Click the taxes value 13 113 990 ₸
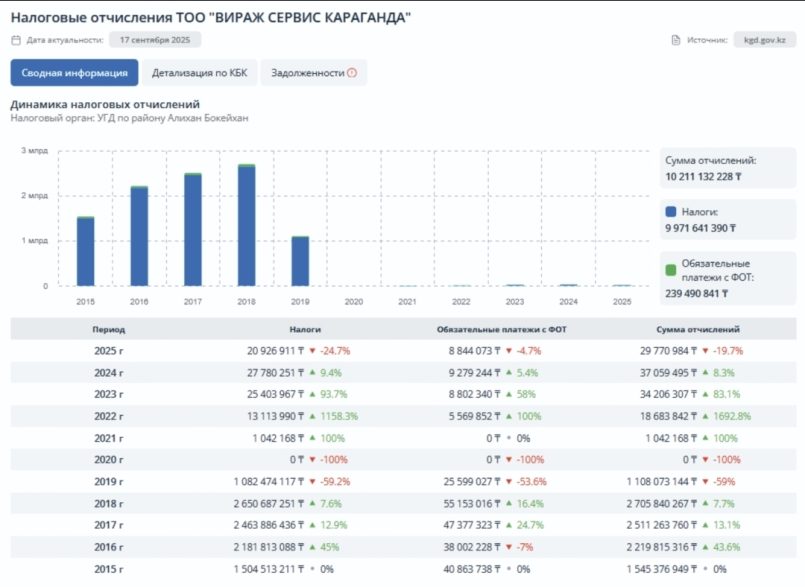This screenshot has height=587, width=805. pyautogui.click(x=276, y=416)
